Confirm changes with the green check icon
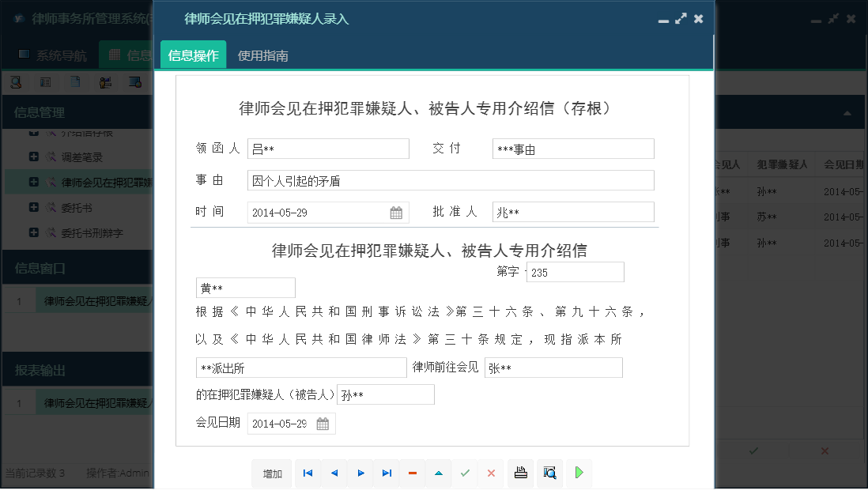 click(465, 473)
